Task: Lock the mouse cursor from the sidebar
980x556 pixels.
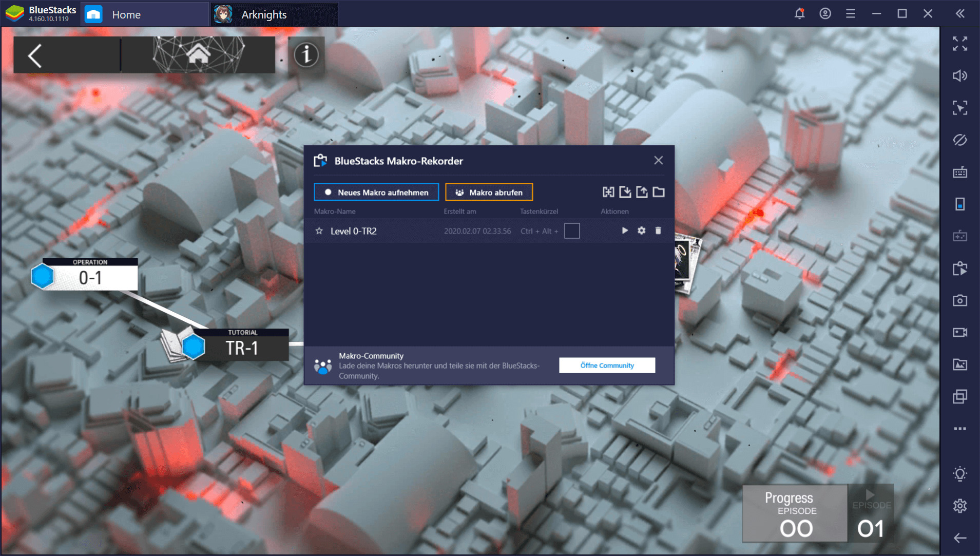Action: tap(960, 108)
